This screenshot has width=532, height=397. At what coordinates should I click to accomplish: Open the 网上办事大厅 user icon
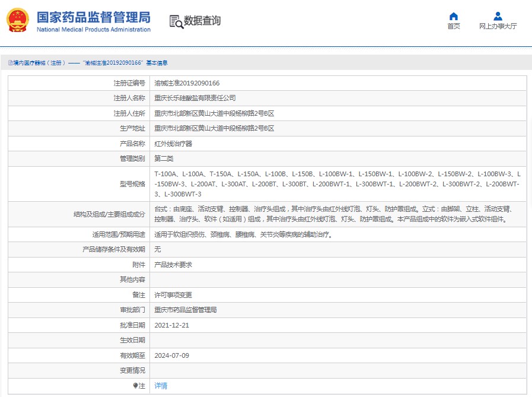498,16
